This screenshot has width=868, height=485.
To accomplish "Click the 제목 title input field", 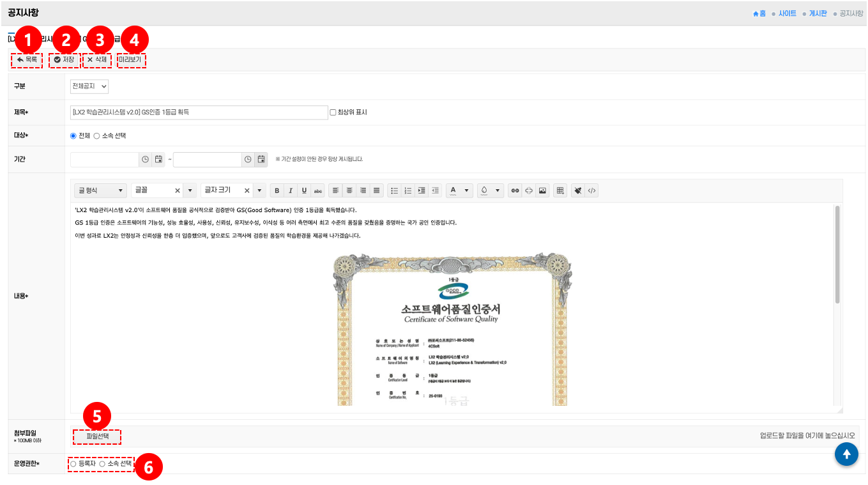I will point(199,112).
